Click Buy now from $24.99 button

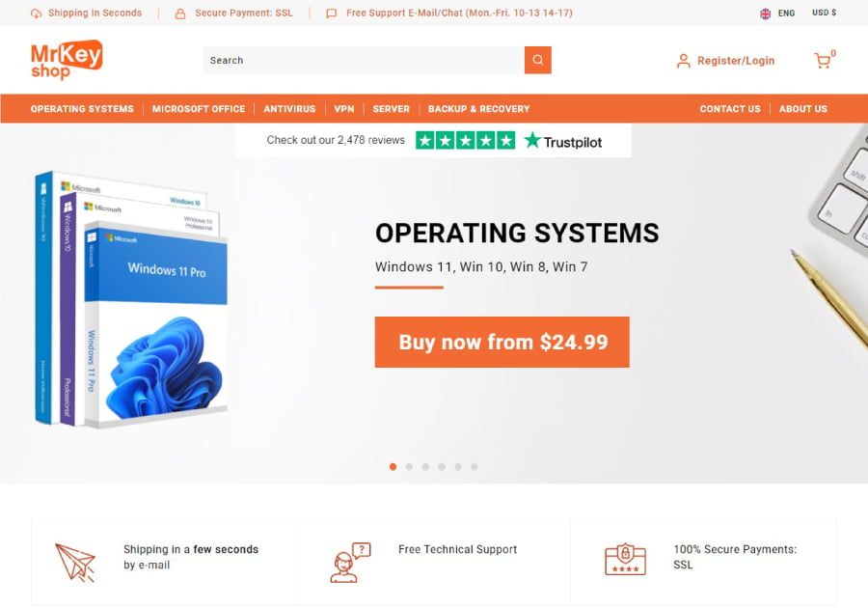(502, 343)
